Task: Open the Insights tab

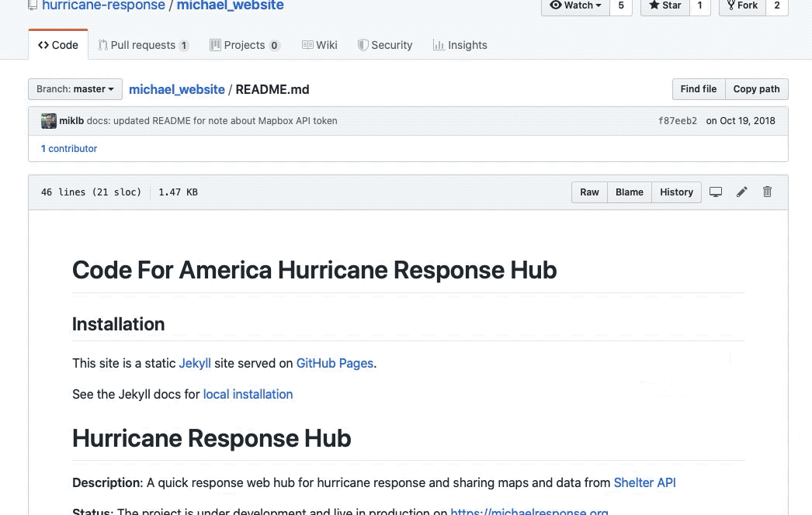Action: click(x=460, y=45)
